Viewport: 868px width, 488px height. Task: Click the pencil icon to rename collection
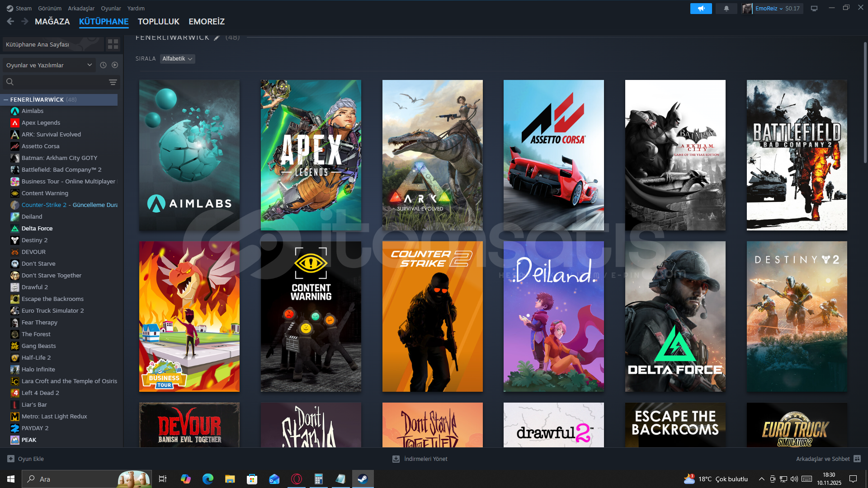click(217, 38)
